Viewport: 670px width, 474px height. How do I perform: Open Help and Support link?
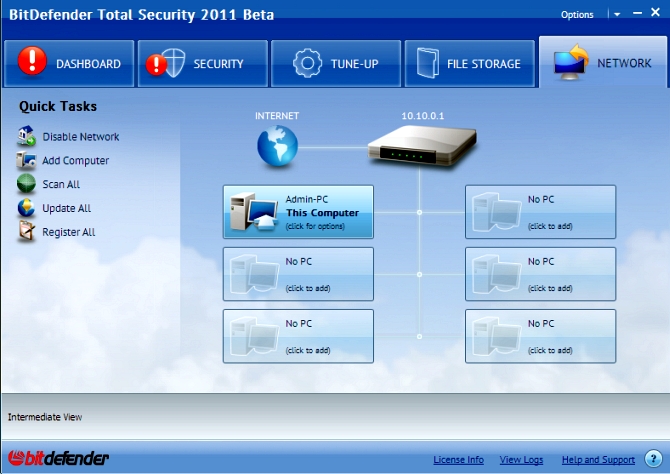pos(598,460)
